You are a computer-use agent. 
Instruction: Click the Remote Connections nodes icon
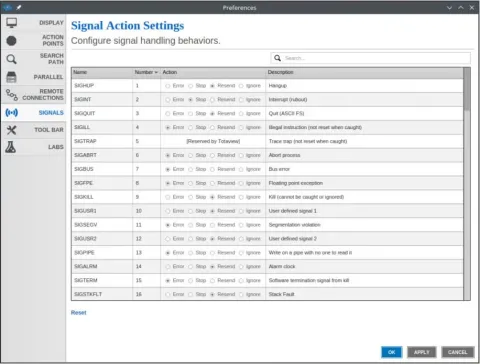(x=12, y=95)
